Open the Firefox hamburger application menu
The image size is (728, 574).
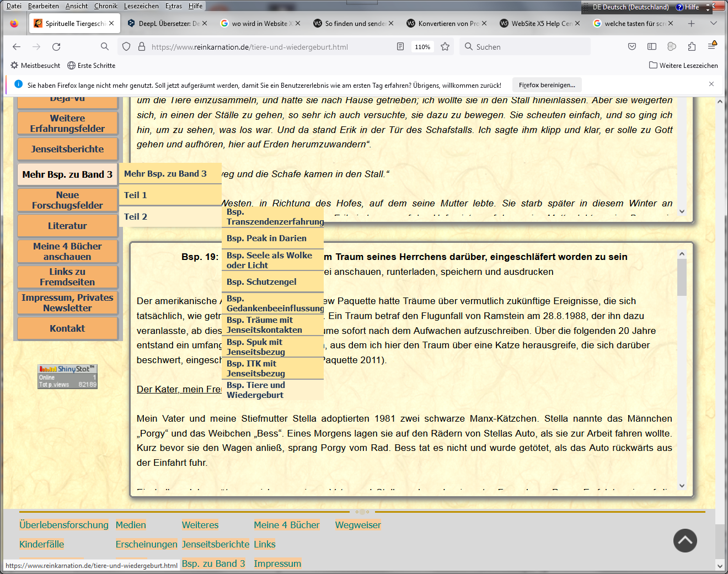pyautogui.click(x=712, y=47)
